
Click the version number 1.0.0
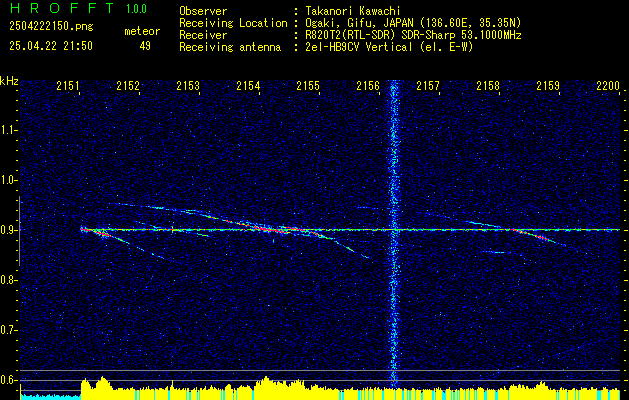coord(136,8)
